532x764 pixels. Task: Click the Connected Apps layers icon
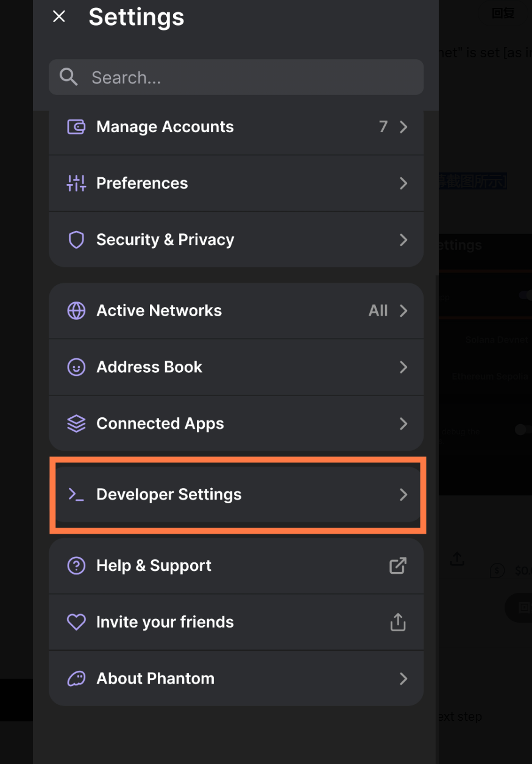pos(76,423)
